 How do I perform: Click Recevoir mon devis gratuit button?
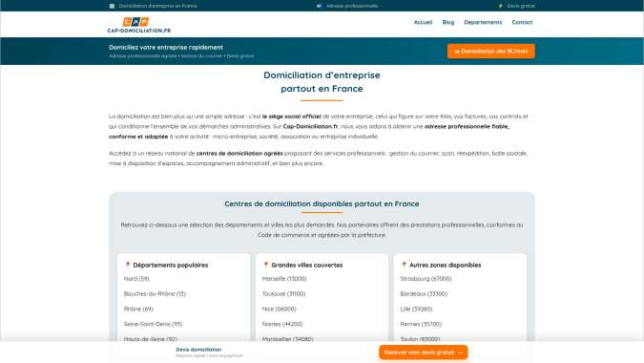[423, 352]
